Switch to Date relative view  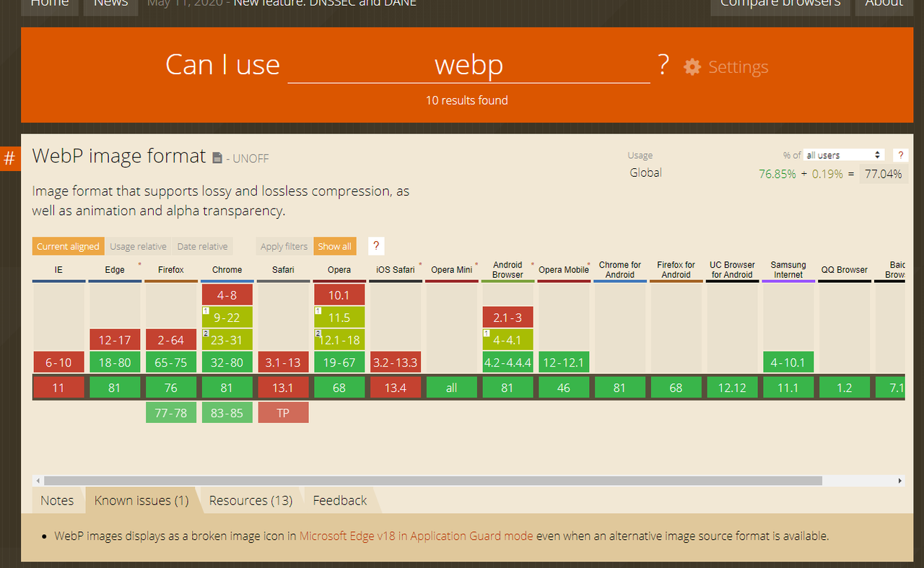point(202,246)
